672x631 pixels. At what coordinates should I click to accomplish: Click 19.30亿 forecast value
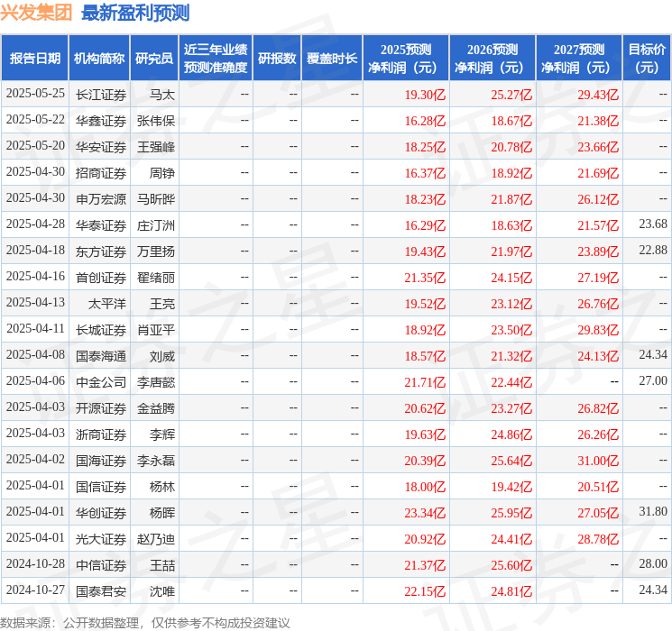[425, 95]
